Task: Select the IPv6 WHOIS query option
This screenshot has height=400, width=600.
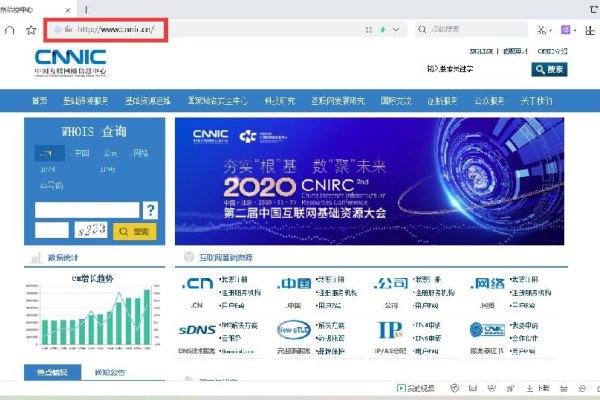Action: click(x=107, y=169)
